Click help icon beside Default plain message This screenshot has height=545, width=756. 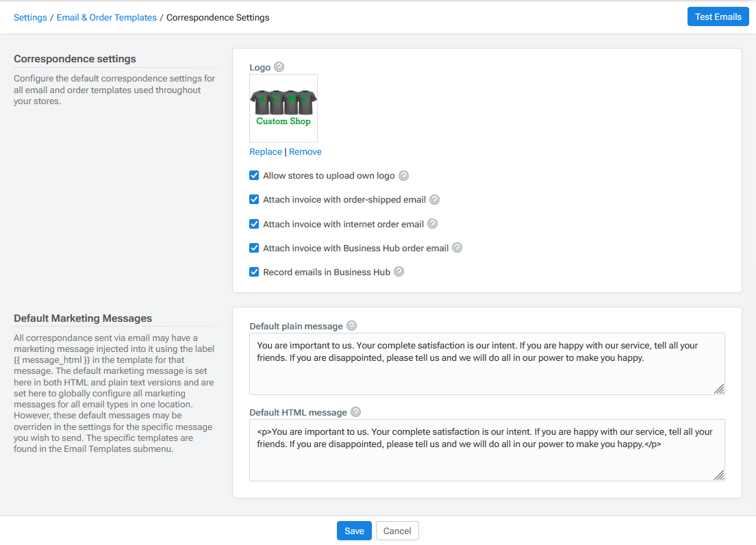pos(352,326)
